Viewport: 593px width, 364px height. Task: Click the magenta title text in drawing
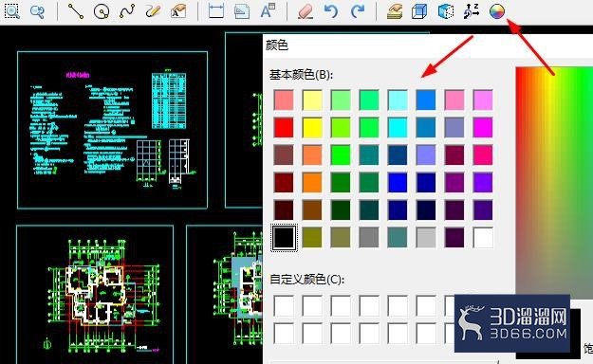(x=78, y=75)
